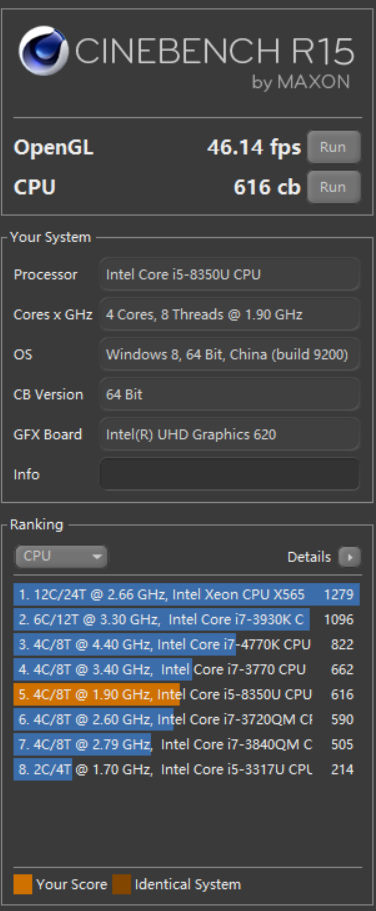Viewport: 376px width, 911px height.
Task: Select the i7-3720QM ranking entry scoring 590
Action: (x=187, y=719)
